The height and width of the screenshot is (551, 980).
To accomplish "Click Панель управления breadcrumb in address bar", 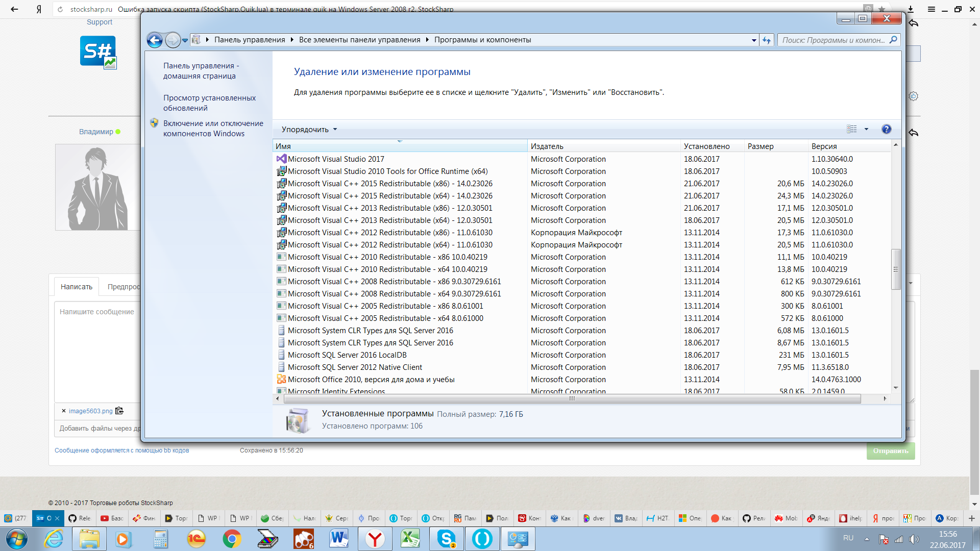I will click(x=250, y=40).
